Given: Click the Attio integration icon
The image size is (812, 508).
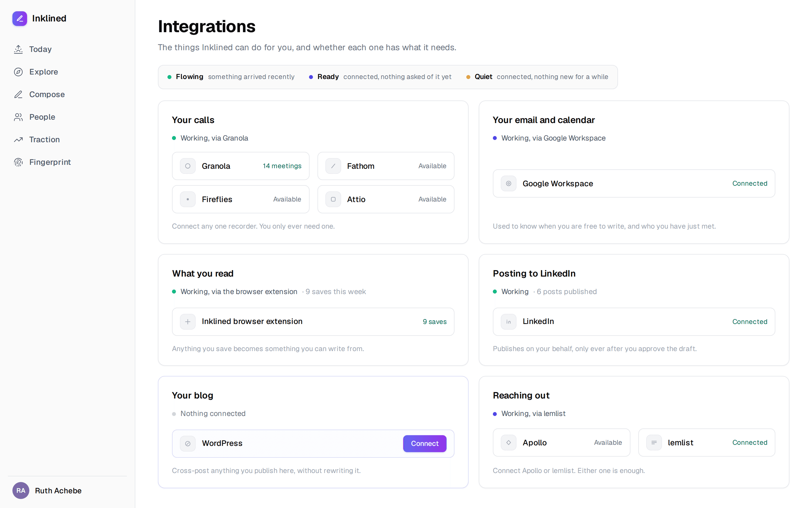Looking at the screenshot, I should point(333,199).
